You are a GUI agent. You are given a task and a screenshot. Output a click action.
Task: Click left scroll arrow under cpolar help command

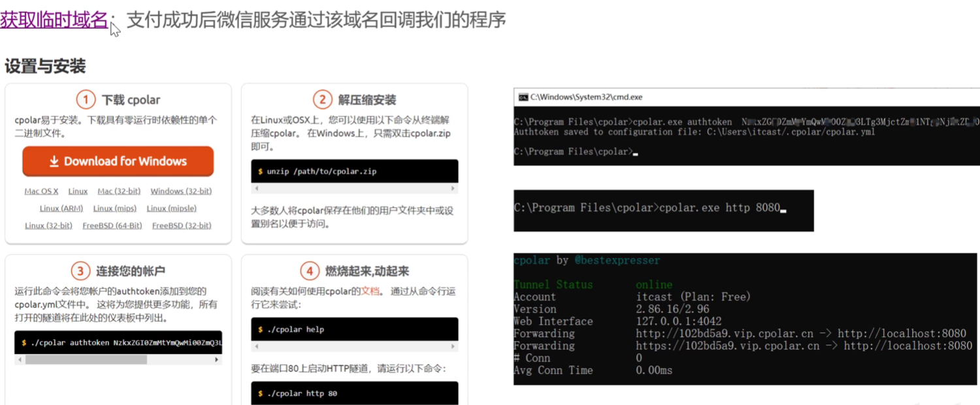tap(256, 346)
